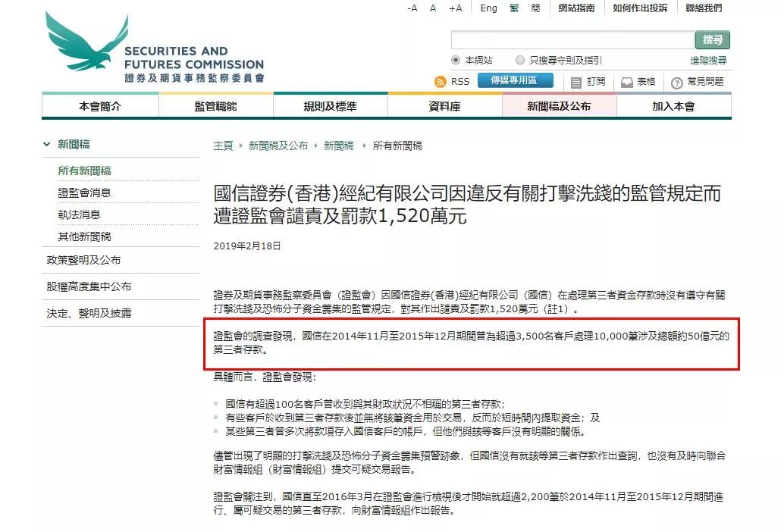This screenshot has height=532, width=784.
Task: Click the 訂閱 subscription list icon
Action: click(x=576, y=83)
